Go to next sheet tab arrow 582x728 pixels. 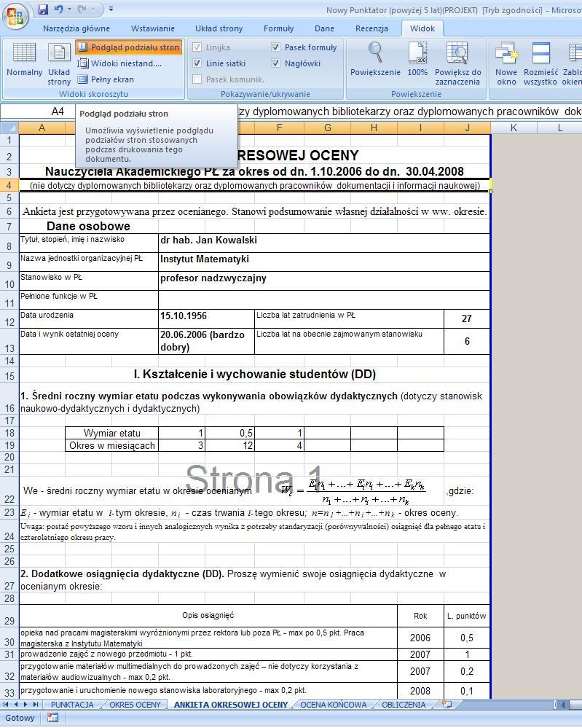(25, 705)
